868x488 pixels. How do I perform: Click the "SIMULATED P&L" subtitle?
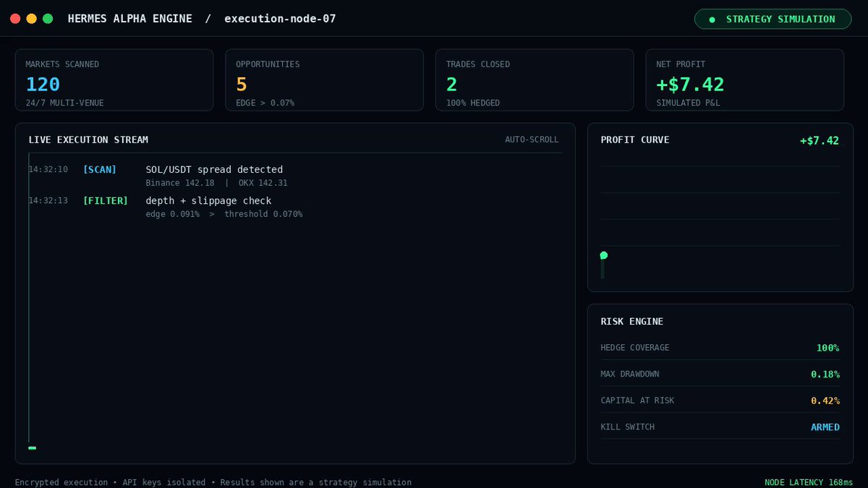coord(688,103)
